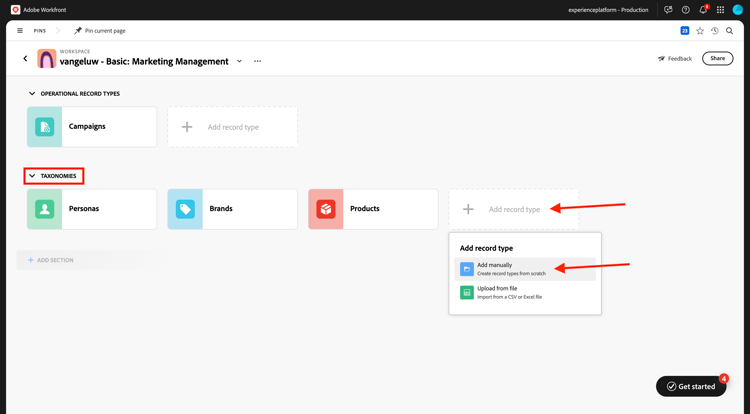Click the pin icon for Pin current page

pos(77,31)
